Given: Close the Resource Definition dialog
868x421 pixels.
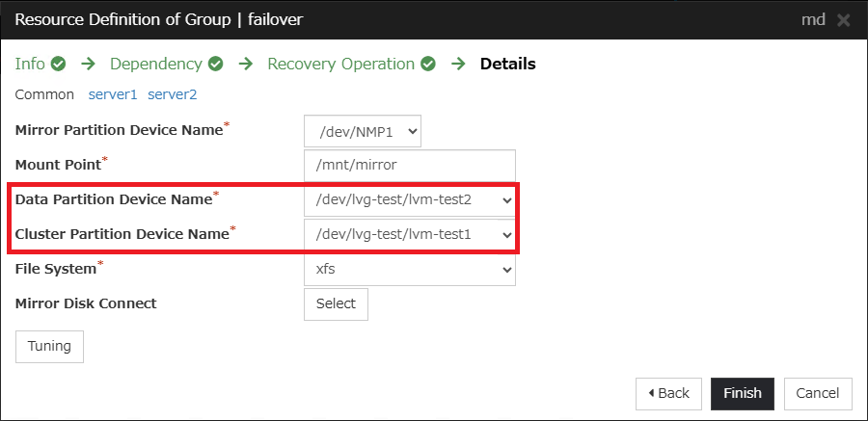Looking at the screenshot, I should tap(843, 20).
